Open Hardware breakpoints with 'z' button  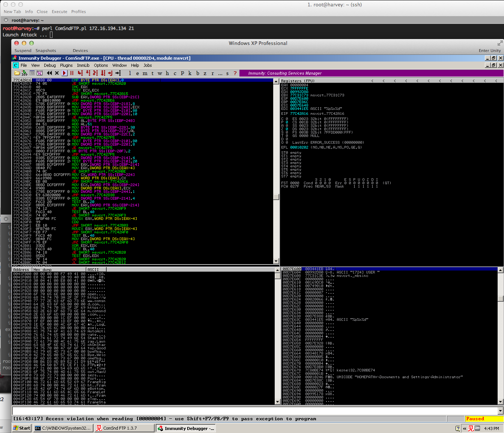(x=205, y=73)
